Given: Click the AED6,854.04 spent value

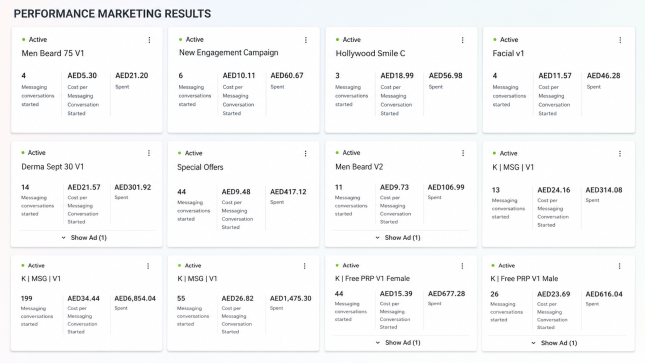Looking at the screenshot, I should coord(135,298).
